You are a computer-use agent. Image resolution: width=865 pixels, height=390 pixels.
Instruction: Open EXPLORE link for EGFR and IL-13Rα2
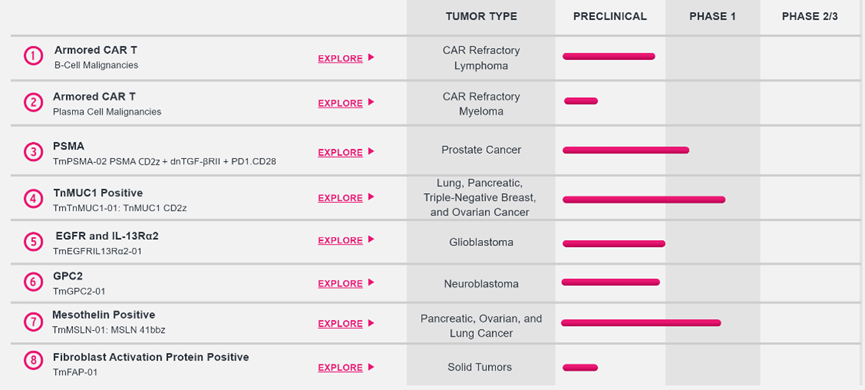coord(340,241)
